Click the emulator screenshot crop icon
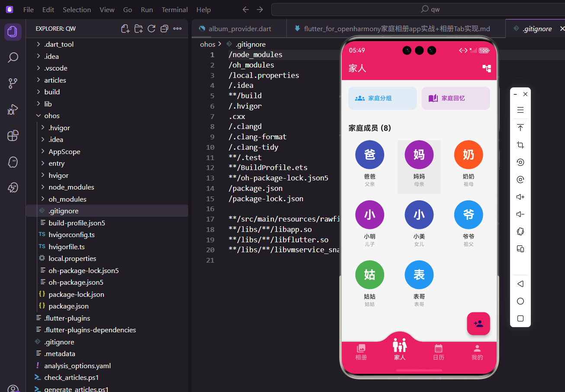This screenshot has height=392, width=565. (520, 145)
